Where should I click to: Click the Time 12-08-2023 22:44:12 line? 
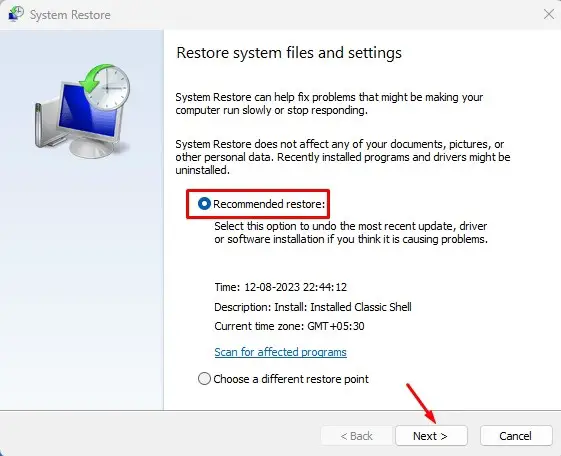tap(280, 287)
